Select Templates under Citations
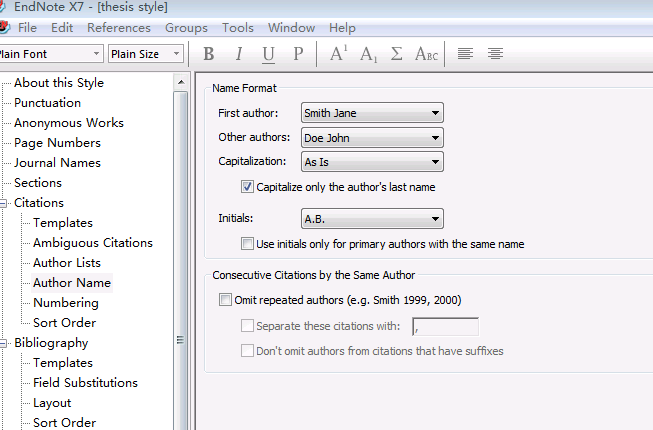 (x=63, y=223)
